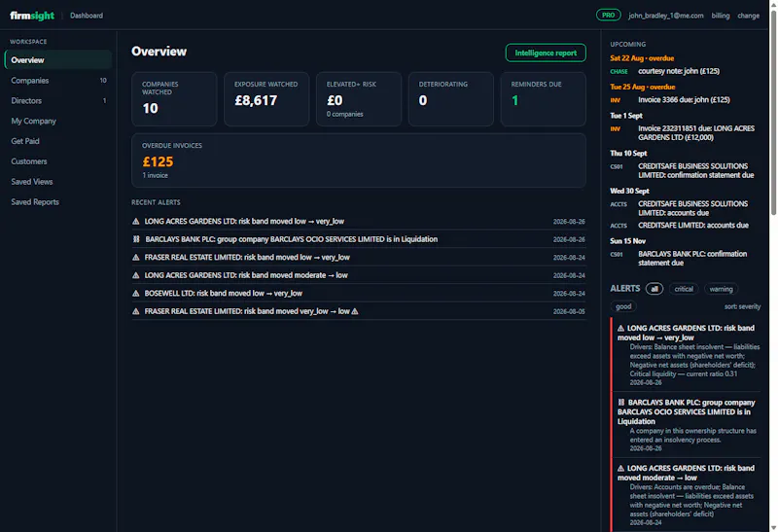Open BOSEWELL LTD risk band alert row
This screenshot has height=532, width=778.
(x=359, y=294)
